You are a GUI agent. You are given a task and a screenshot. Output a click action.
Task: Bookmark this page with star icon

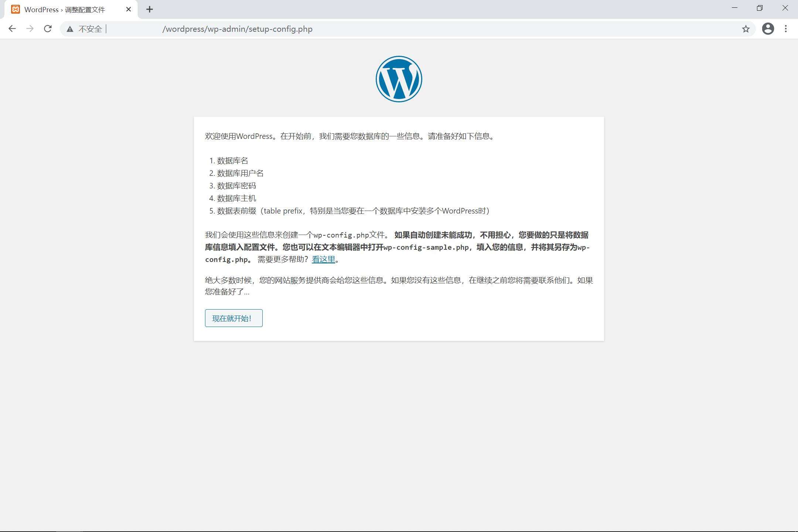[x=746, y=29]
